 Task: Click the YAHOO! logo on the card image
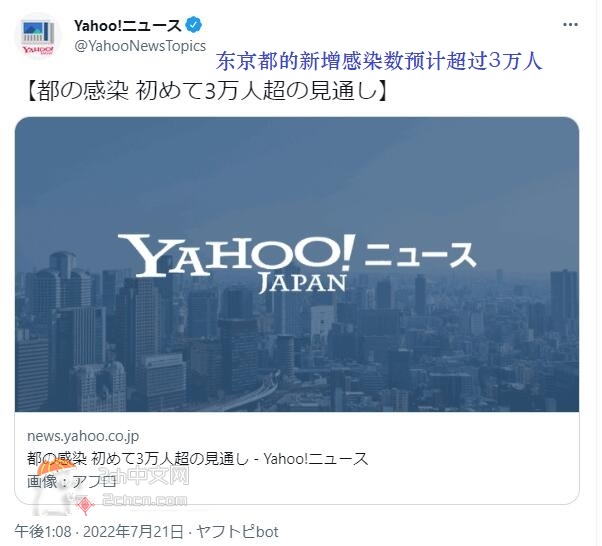[235, 255]
